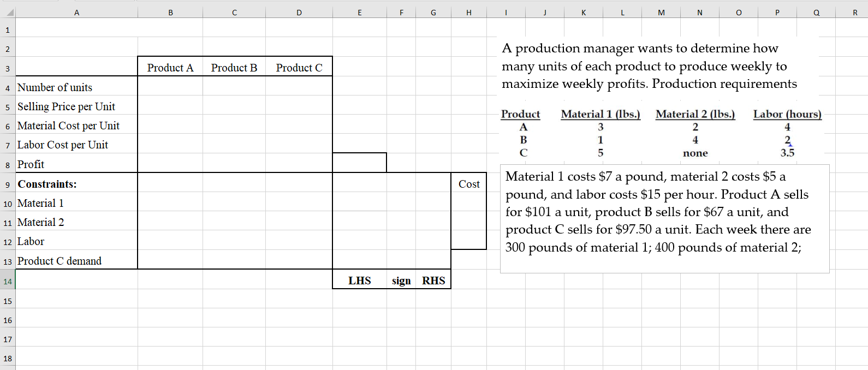
Task: Select the Labor RHS cell
Action: 433,240
